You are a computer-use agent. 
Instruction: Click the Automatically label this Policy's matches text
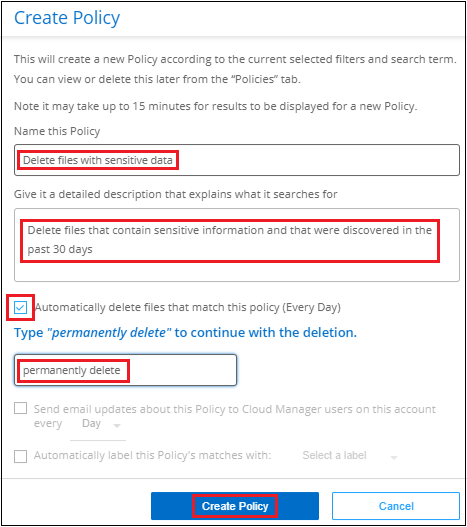(x=152, y=455)
